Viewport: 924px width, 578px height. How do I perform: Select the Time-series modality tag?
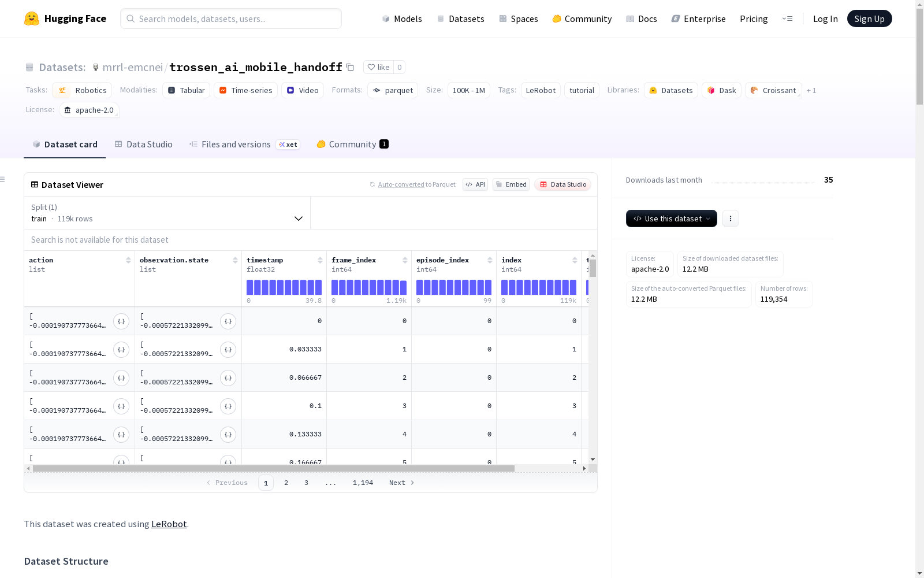245,90
